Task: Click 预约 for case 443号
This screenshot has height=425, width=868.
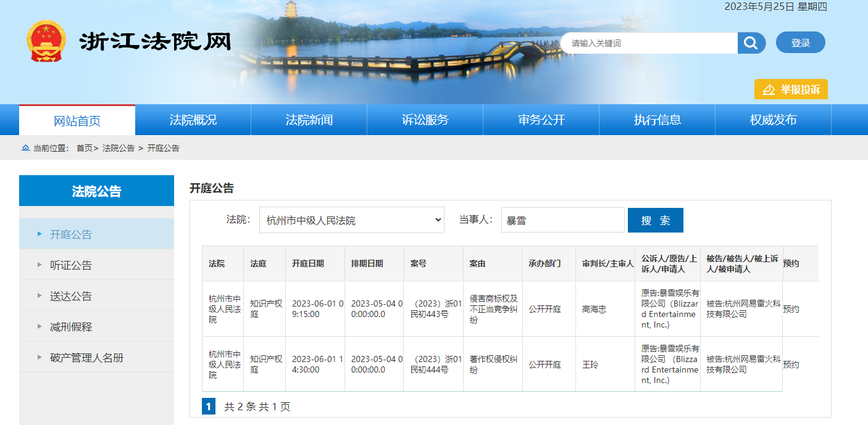Action: tap(791, 309)
